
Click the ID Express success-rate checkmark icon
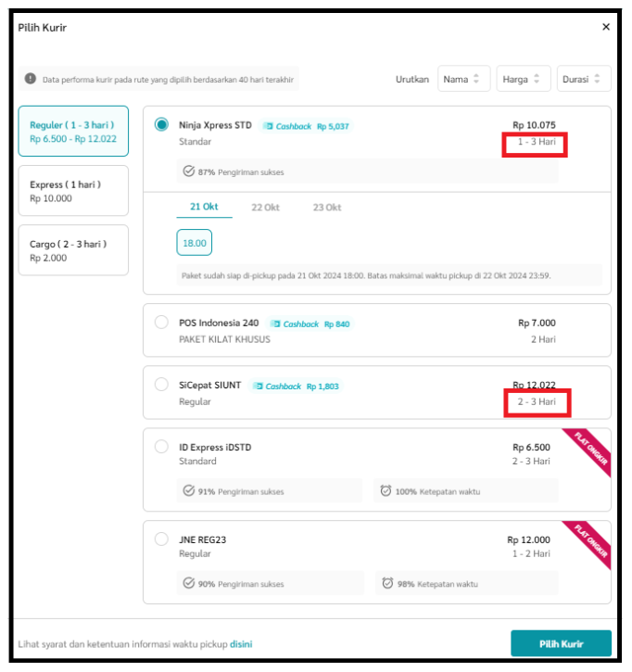(189, 491)
